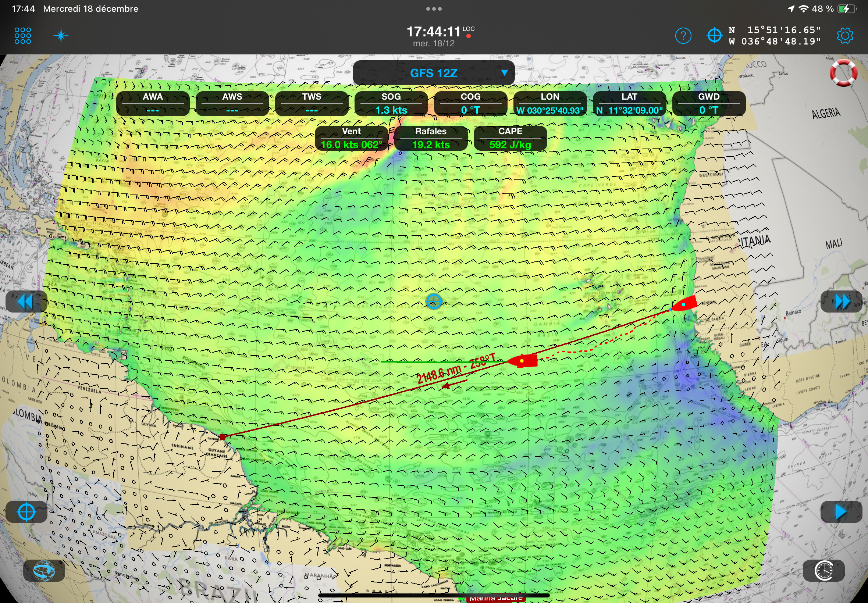Screen dimensions: 868x603
Task: Center the map with the target button
Action: coord(26,512)
